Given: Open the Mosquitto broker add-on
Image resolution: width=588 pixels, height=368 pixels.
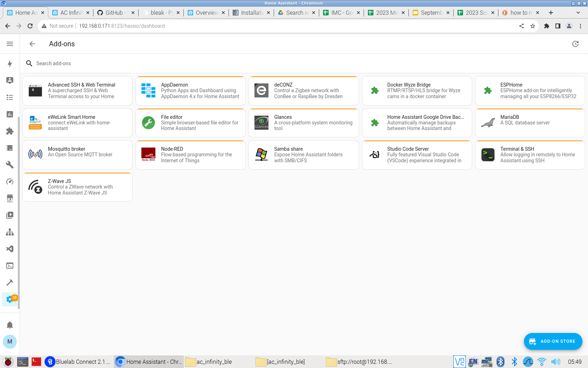Looking at the screenshot, I should [x=78, y=155].
